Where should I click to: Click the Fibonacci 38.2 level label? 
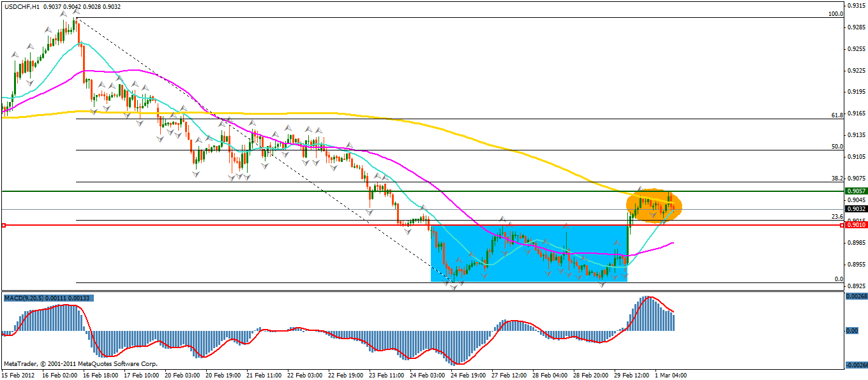837,178
